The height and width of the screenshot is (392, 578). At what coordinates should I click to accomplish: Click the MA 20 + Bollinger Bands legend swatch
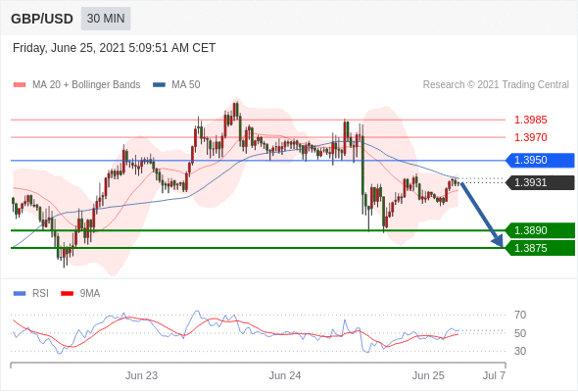(20, 85)
